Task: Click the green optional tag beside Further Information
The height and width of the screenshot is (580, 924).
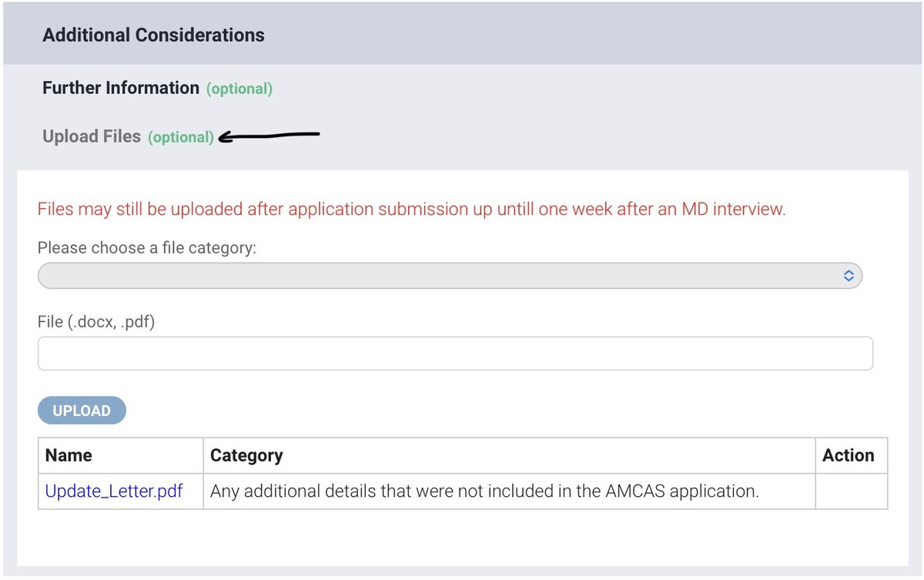Action: pos(239,89)
